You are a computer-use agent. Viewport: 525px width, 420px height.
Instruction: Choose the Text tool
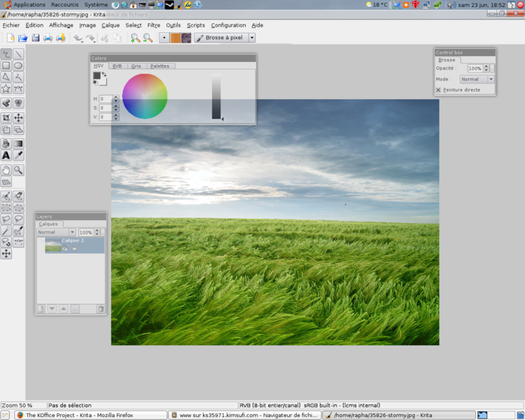click(x=6, y=155)
